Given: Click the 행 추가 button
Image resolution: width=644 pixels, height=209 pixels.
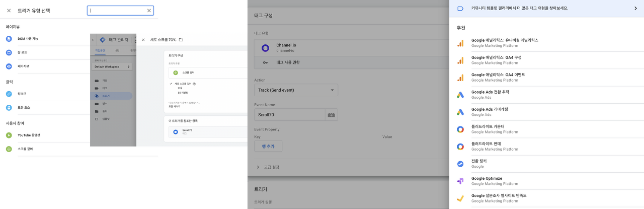Looking at the screenshot, I should pos(268,146).
